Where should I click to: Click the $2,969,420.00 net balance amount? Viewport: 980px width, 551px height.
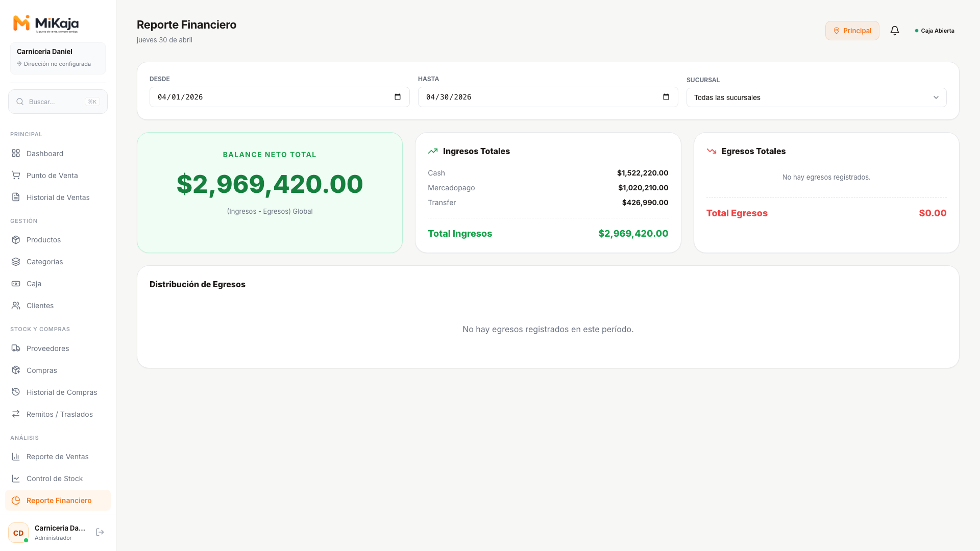269,184
